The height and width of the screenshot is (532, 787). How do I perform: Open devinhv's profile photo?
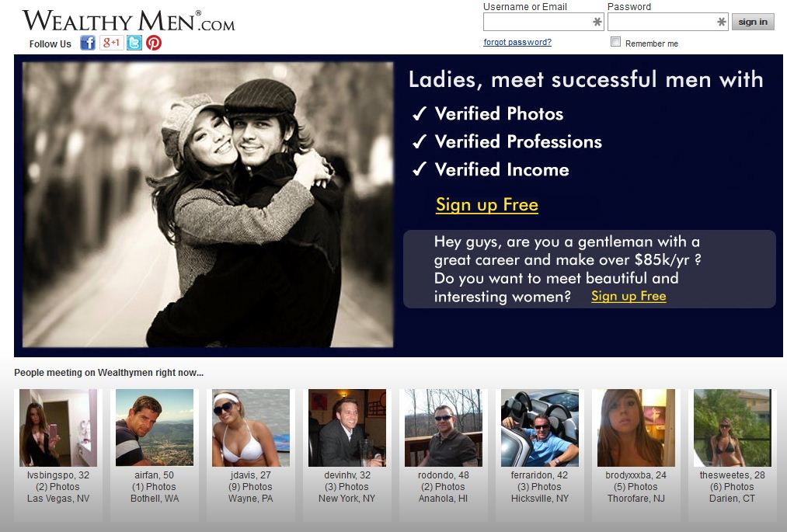[347, 428]
